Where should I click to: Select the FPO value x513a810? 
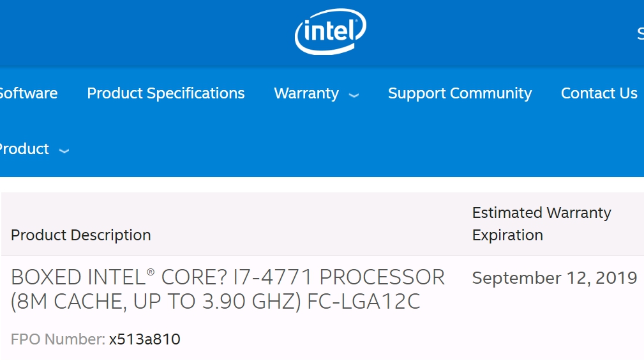coord(145,339)
